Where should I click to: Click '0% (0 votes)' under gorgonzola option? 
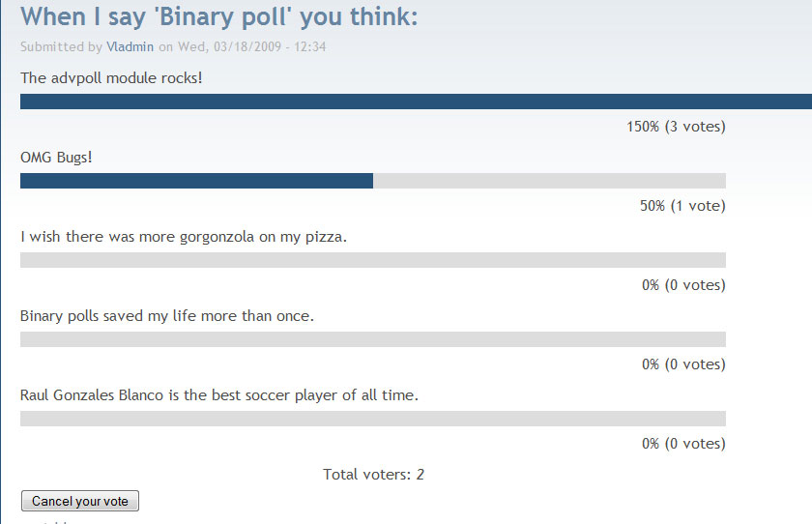683,285
